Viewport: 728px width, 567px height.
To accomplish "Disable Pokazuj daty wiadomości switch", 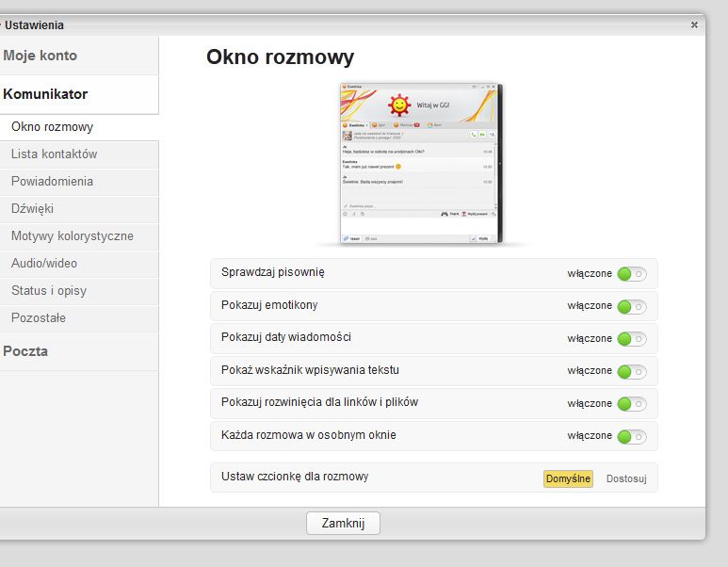I will coord(631,339).
